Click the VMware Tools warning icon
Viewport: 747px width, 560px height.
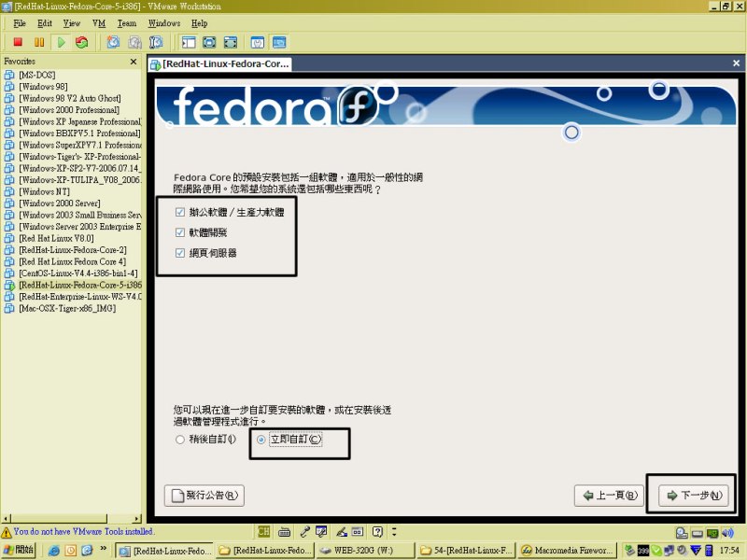[7, 532]
